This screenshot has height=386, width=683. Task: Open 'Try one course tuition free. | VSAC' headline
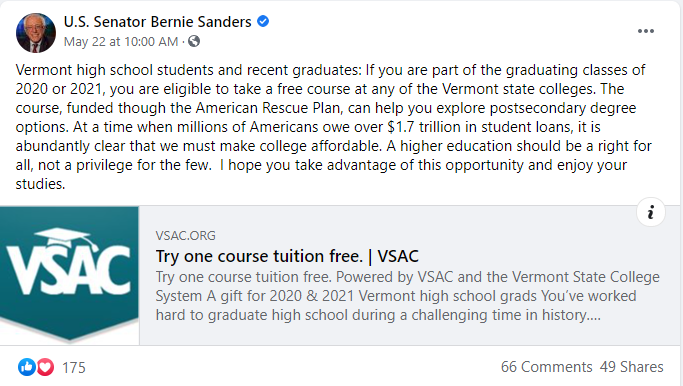click(287, 256)
